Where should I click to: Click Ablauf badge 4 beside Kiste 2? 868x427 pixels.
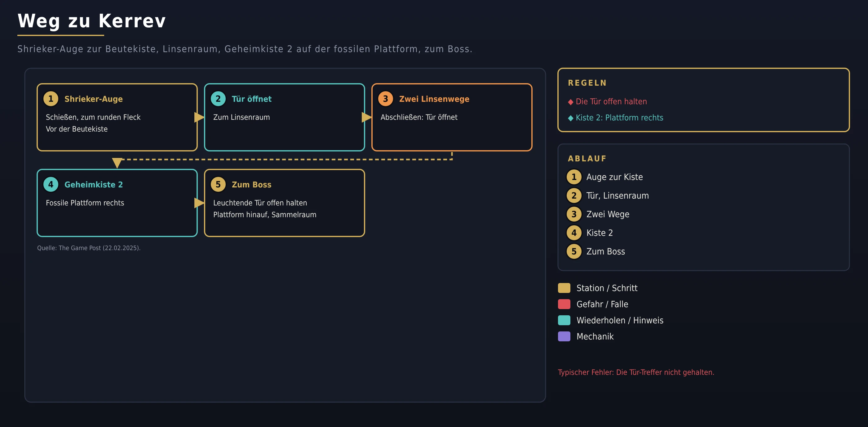[574, 233]
